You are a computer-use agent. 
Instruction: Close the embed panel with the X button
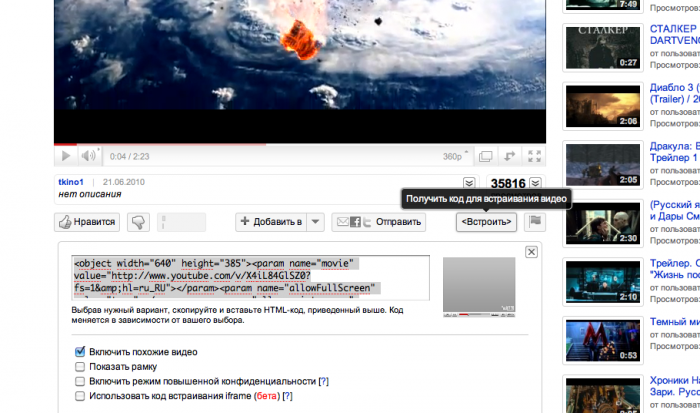(x=531, y=252)
